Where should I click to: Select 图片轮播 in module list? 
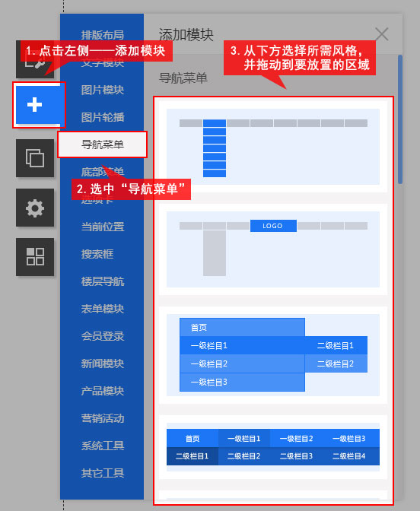(x=103, y=117)
